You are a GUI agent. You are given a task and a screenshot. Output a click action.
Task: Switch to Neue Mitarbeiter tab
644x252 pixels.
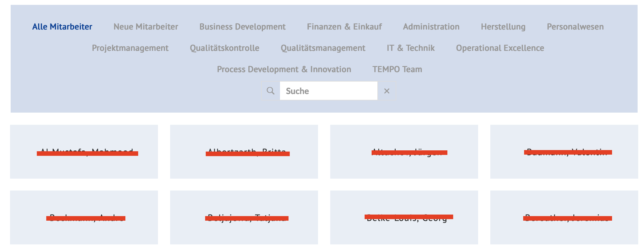coord(146,27)
